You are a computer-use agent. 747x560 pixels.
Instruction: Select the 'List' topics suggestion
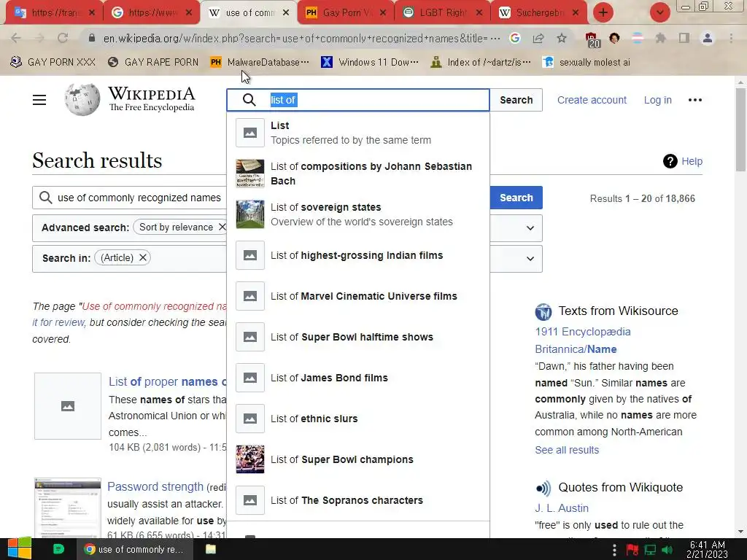[x=357, y=133]
